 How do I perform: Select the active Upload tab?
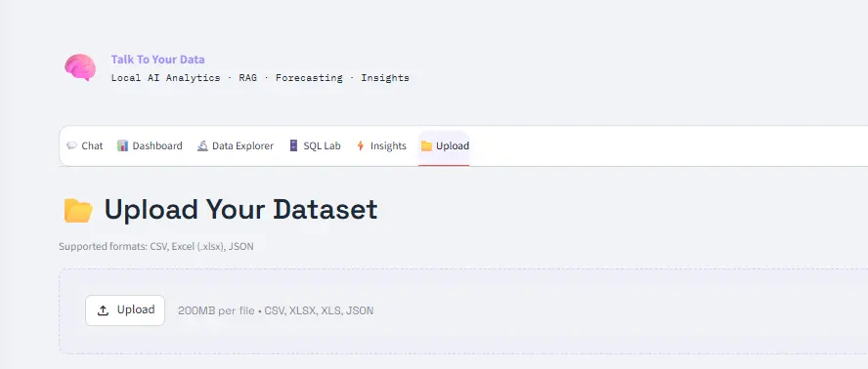point(445,146)
